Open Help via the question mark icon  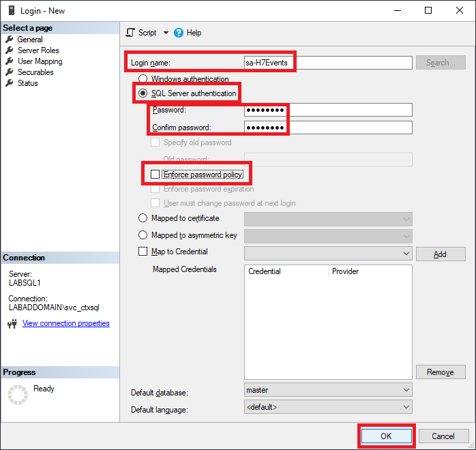point(179,33)
